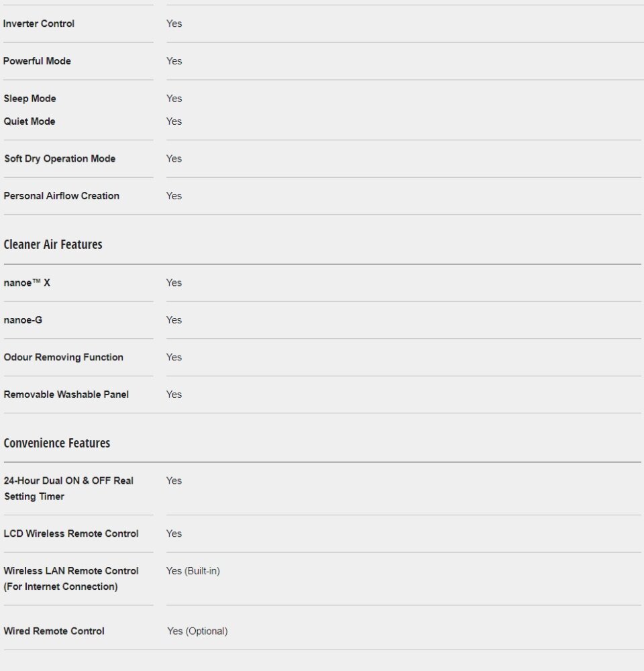Image resolution: width=644 pixels, height=671 pixels.
Task: Click the Yes value for nanoe-G
Action: 174,319
